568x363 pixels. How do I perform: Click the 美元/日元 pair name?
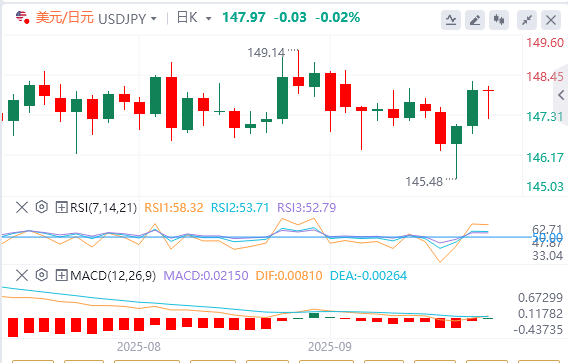coord(64,17)
